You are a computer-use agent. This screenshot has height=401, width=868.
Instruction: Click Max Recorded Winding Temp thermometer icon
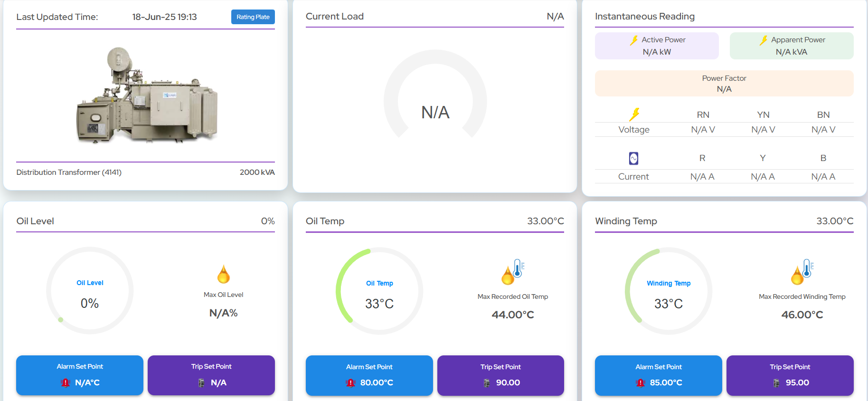pyautogui.click(x=802, y=272)
